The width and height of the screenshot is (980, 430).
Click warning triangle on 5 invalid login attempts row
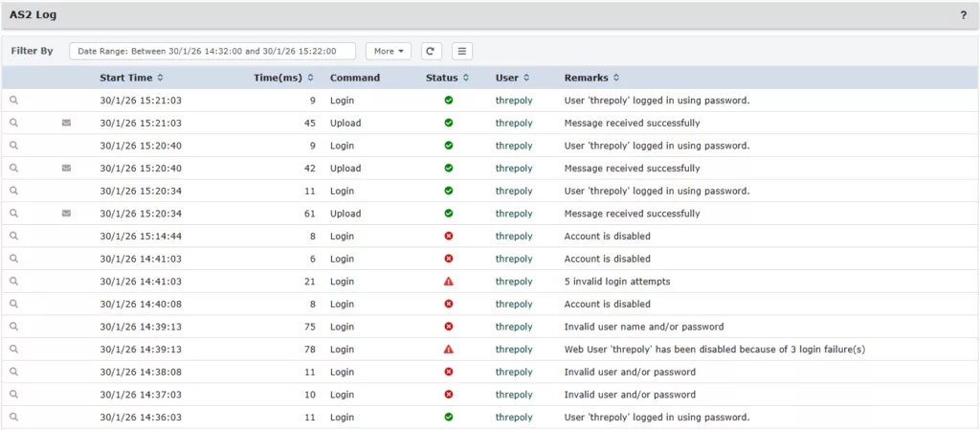tap(448, 282)
